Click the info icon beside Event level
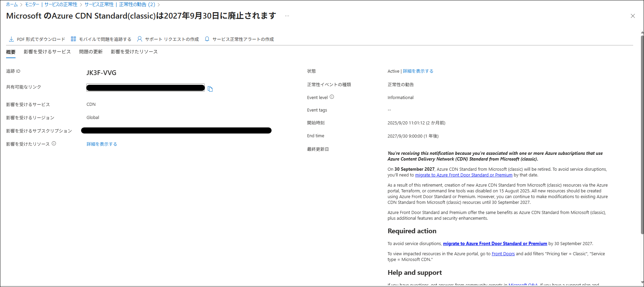 [x=332, y=97]
